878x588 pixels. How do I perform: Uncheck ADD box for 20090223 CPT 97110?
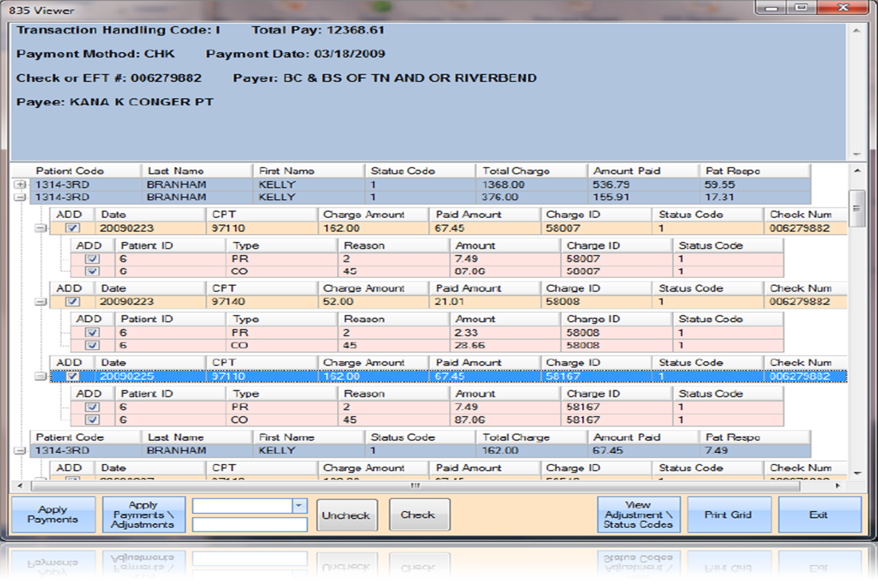click(x=73, y=228)
